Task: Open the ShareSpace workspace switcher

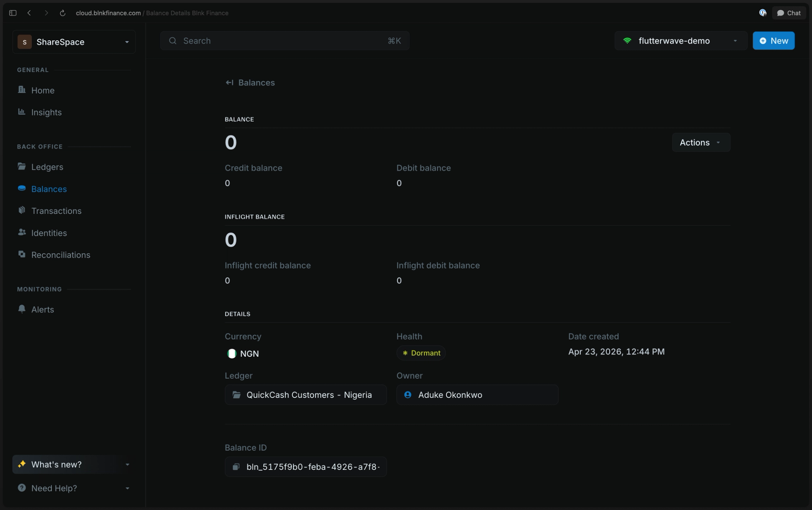Action: (x=74, y=42)
